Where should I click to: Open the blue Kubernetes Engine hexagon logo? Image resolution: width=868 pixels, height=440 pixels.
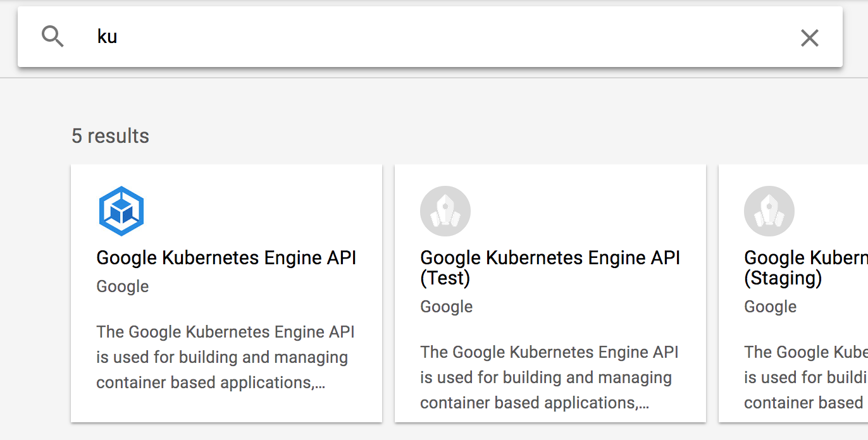[x=121, y=211]
